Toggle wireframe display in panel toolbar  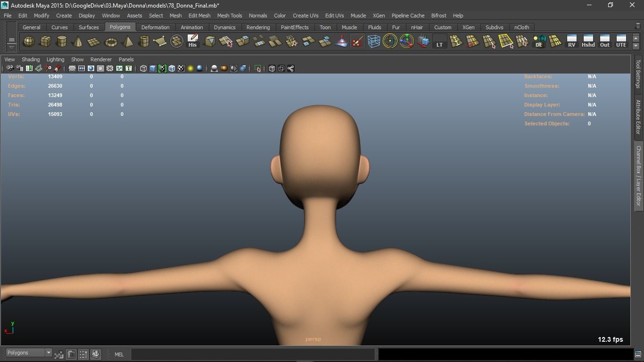coord(143,68)
